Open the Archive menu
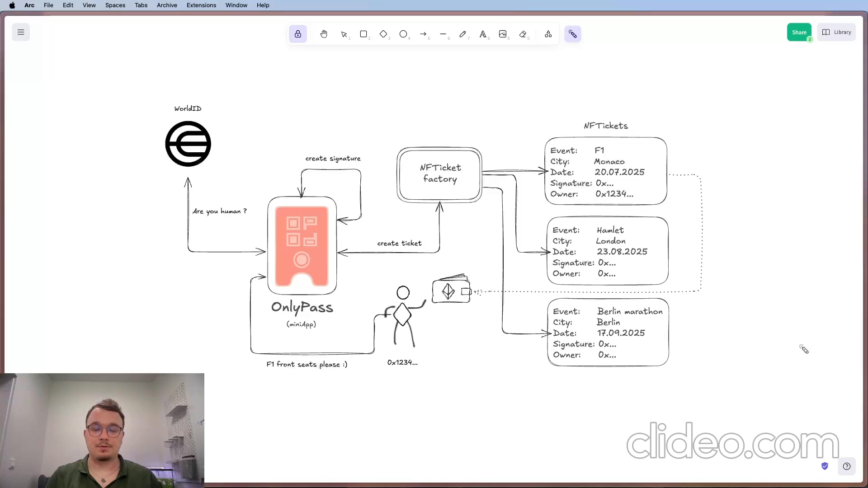Viewport: 868px width, 488px height. pos(167,5)
